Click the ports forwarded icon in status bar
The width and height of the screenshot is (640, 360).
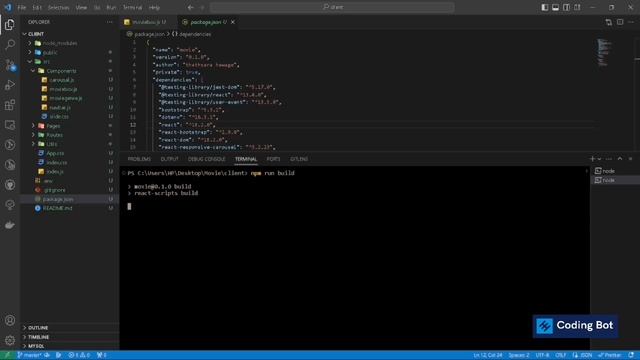click(x=101, y=355)
